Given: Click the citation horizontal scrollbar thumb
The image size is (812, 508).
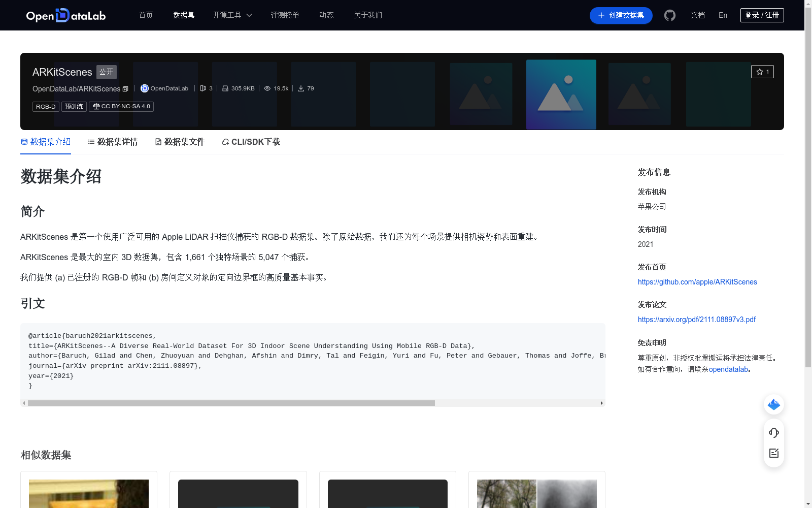Looking at the screenshot, I should click(231, 403).
